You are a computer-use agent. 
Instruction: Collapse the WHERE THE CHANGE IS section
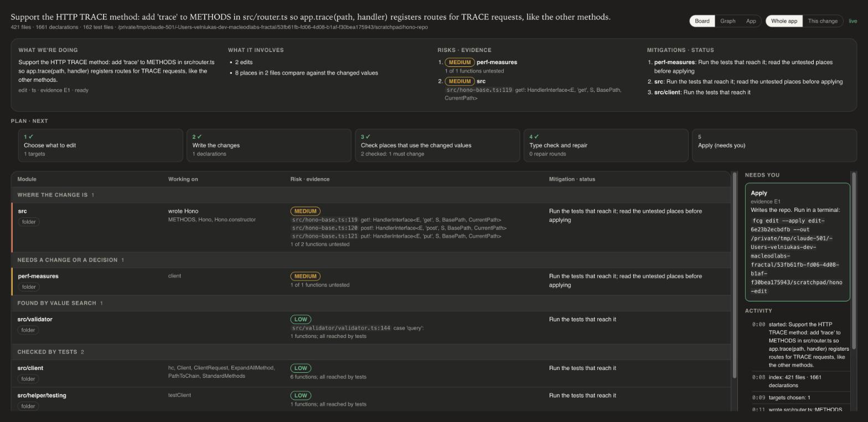[x=371, y=195]
